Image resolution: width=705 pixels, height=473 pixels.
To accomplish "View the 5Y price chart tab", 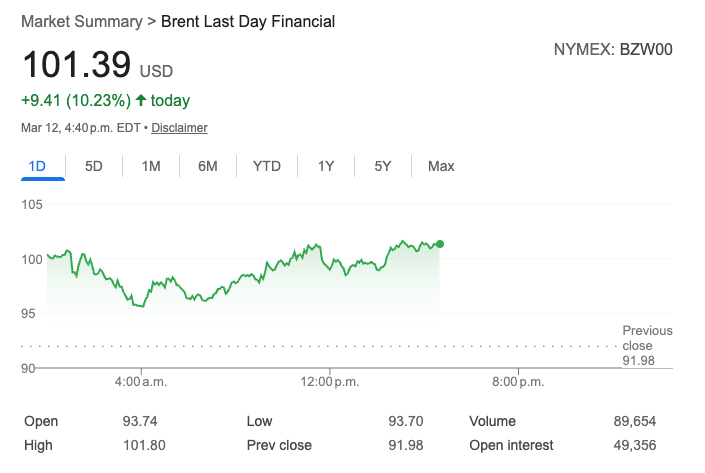I will point(383,166).
